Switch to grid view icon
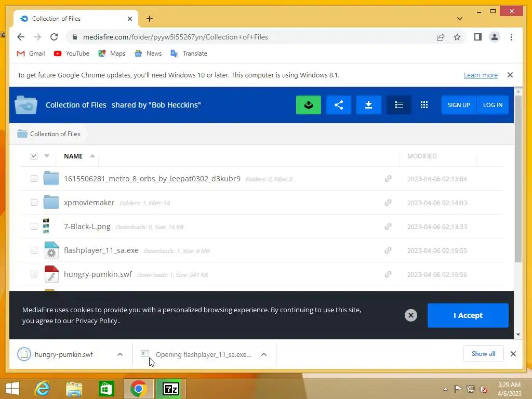 [x=424, y=105]
